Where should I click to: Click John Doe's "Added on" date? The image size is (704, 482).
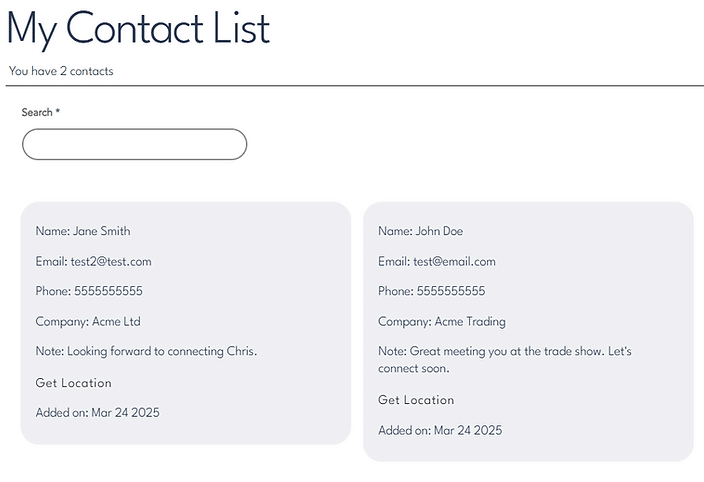440,430
